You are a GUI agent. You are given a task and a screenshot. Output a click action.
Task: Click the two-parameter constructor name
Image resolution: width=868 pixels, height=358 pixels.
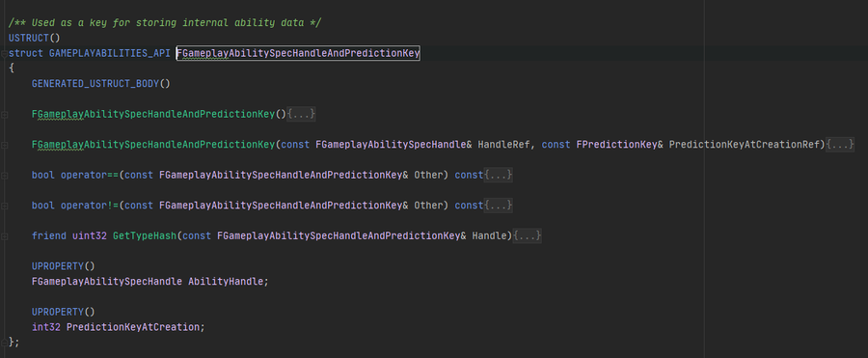(x=153, y=145)
